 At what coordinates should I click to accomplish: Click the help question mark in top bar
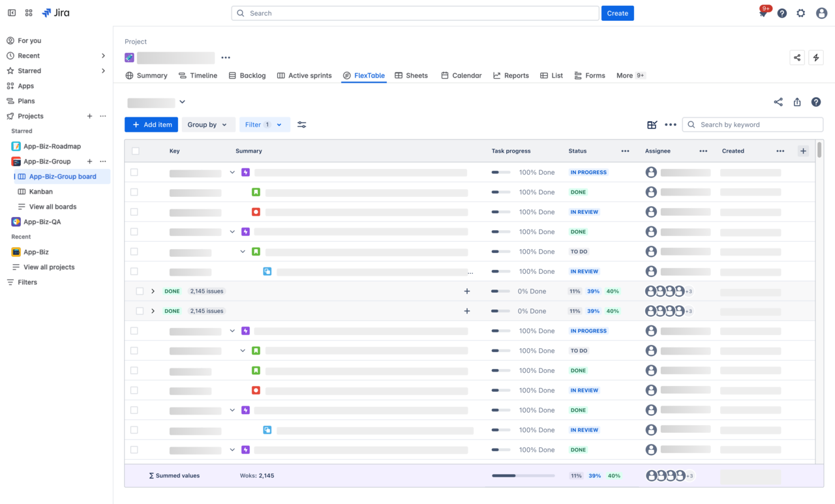coord(782,14)
